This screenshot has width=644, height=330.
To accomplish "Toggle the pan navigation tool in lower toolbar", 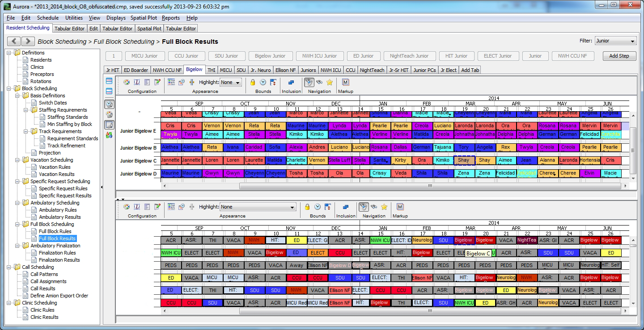I will click(x=364, y=207).
